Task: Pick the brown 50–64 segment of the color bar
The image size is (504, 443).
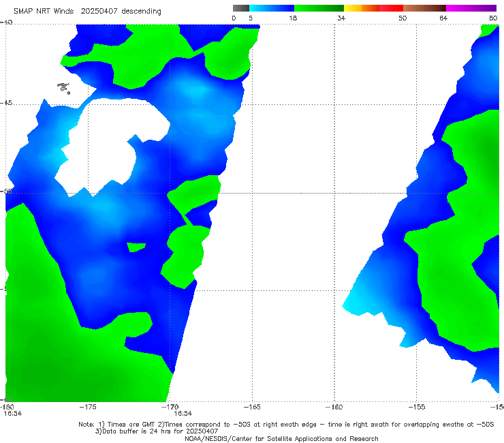Action: (x=424, y=8)
